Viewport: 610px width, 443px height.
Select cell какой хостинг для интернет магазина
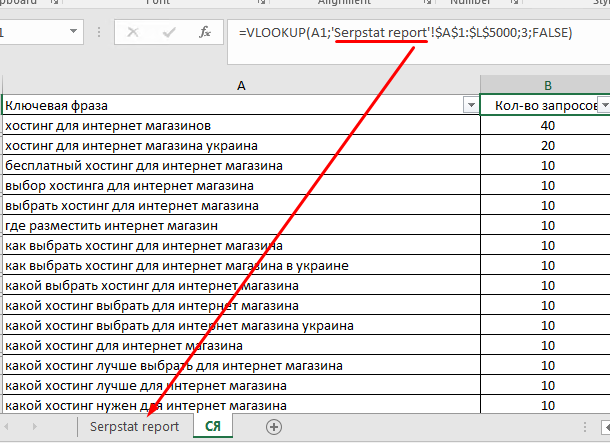241,346
